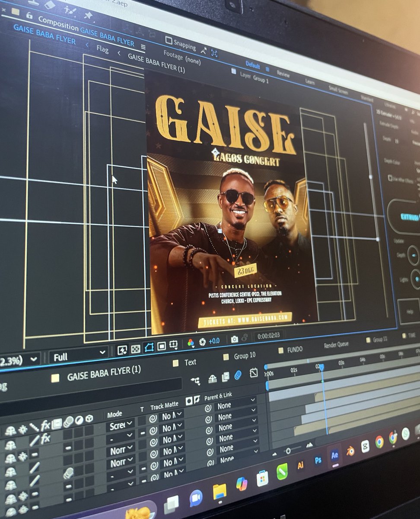Screen dimensions: 420x519
Task: Click the lock icon beside Composition title
Action: 29,15
